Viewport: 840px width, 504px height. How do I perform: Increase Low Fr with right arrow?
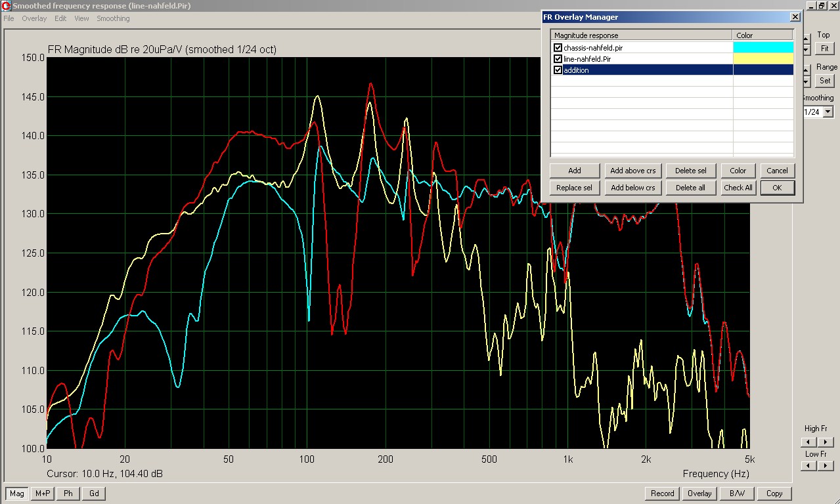pos(826,466)
